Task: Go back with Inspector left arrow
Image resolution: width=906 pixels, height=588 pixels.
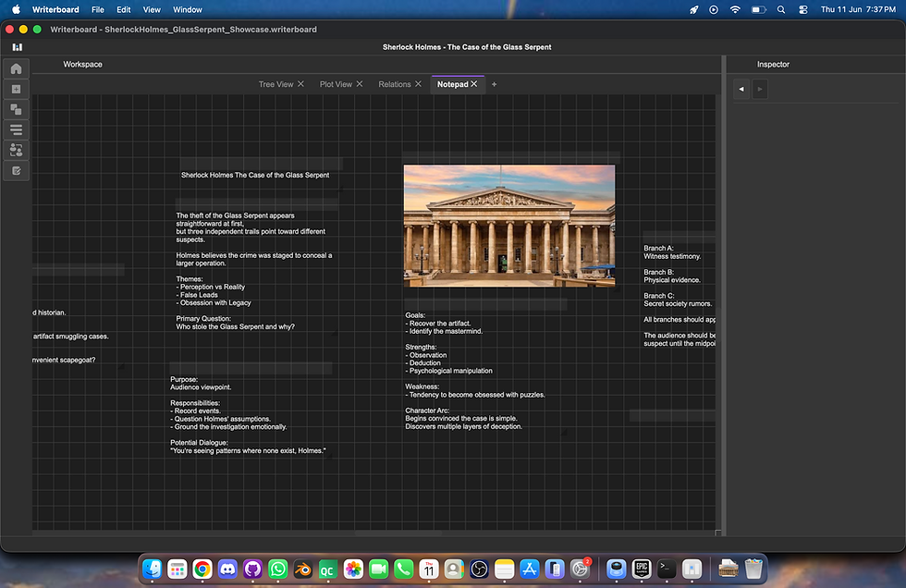Action: coord(741,89)
